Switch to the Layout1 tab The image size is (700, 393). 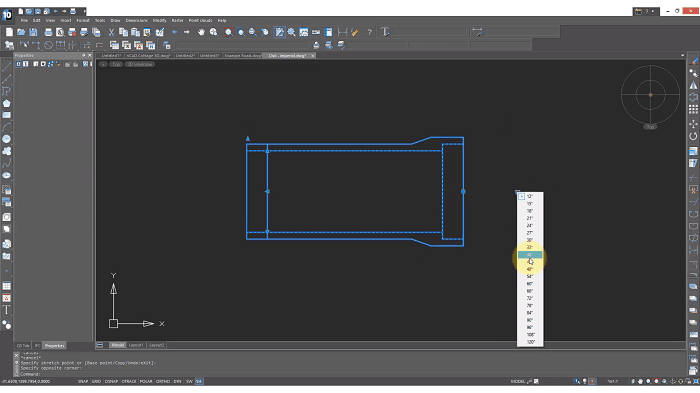click(136, 345)
